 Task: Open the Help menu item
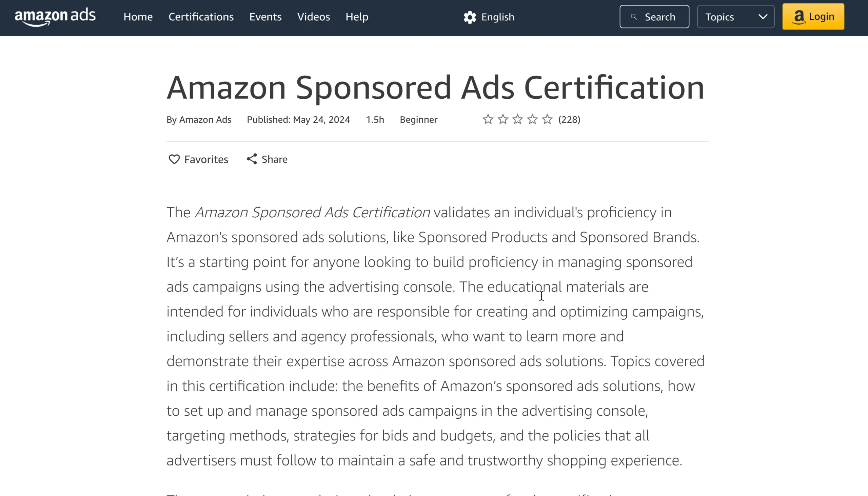pos(357,17)
